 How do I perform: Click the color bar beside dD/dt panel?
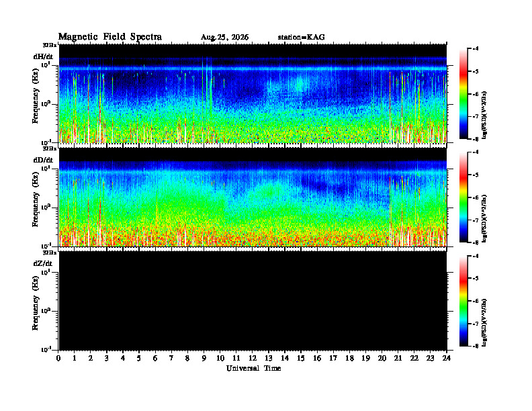(463, 197)
